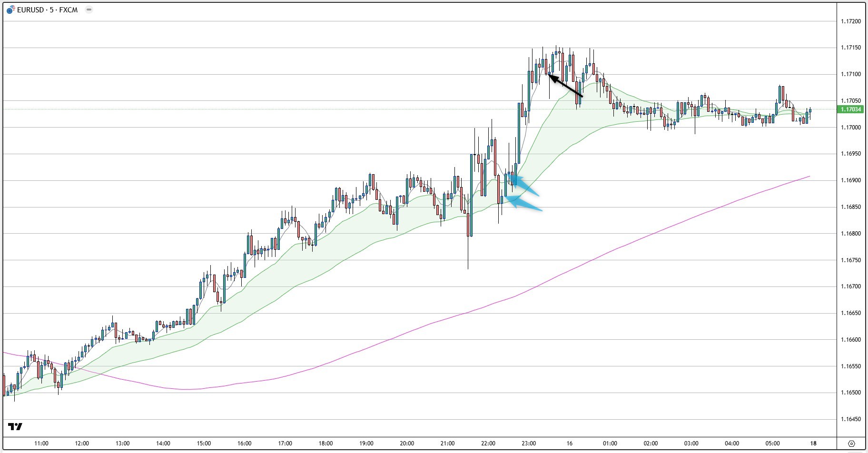This screenshot has width=868, height=453.
Task: Click the 05:00 time axis label
Action: coord(773,443)
